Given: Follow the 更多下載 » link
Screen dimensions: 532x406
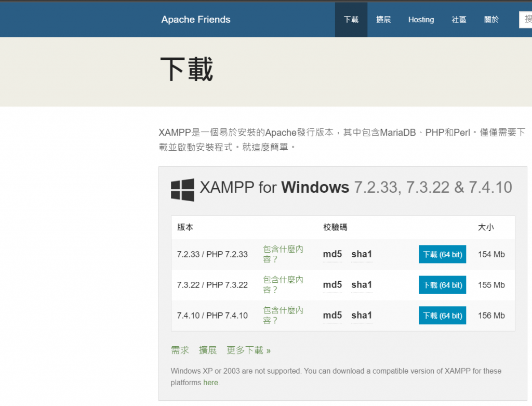Looking at the screenshot, I should coord(248,350).
